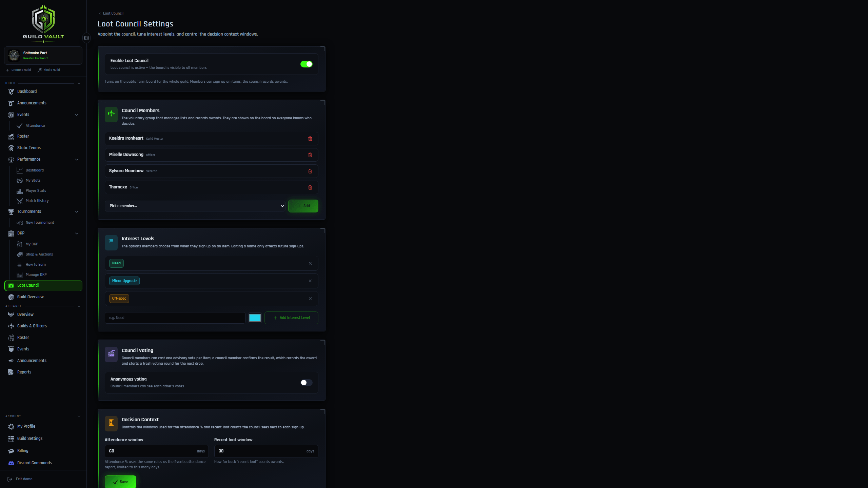Image resolution: width=868 pixels, height=488 pixels.
Task: Click Find a guild link
Action: 49,70
